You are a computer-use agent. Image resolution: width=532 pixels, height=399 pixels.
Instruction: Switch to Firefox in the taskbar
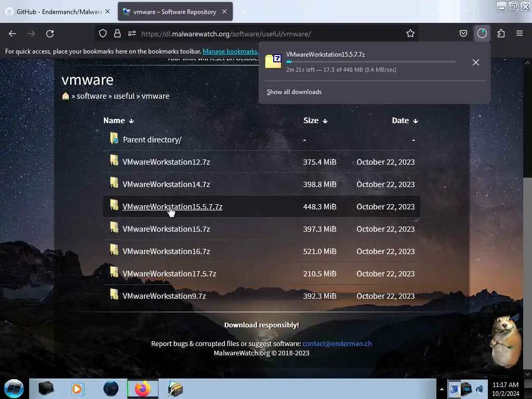coord(143,389)
